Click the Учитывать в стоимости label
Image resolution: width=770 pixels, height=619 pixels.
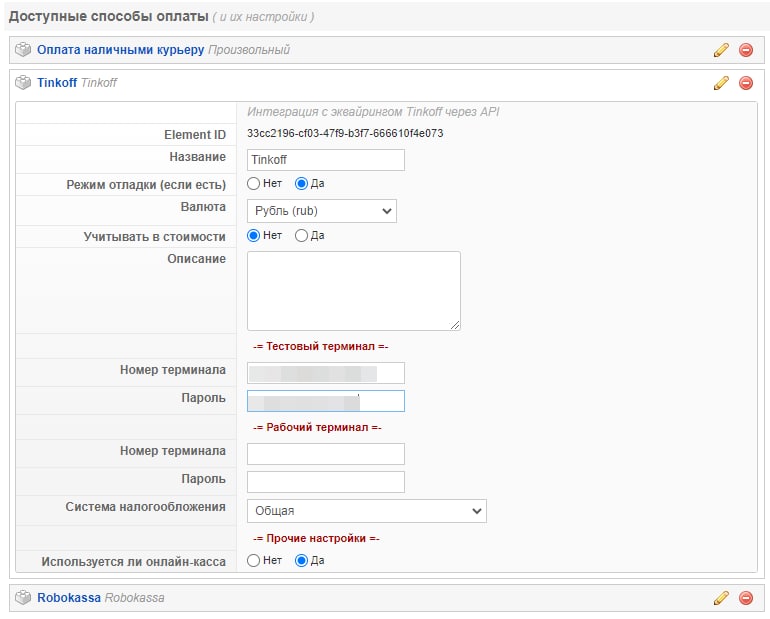155,237
